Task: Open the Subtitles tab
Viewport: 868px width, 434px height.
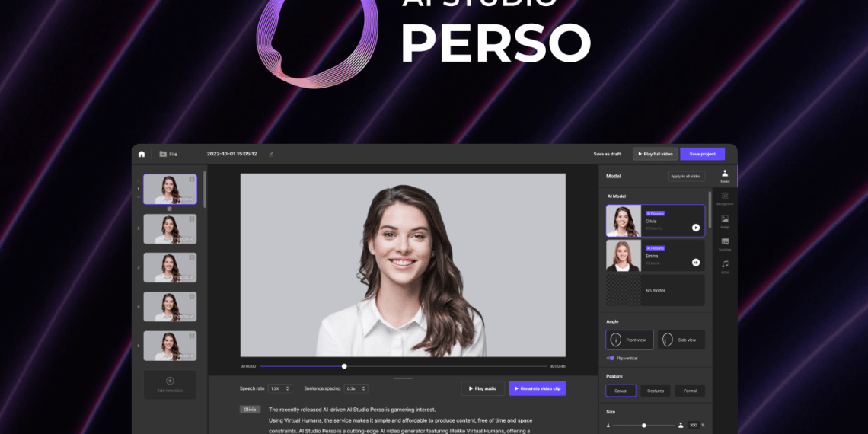Action: [x=725, y=244]
